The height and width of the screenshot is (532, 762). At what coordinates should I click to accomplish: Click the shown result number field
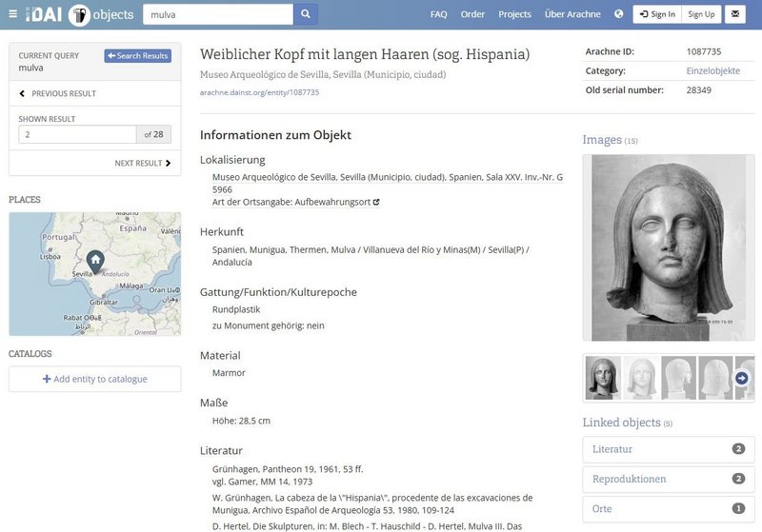point(77,134)
